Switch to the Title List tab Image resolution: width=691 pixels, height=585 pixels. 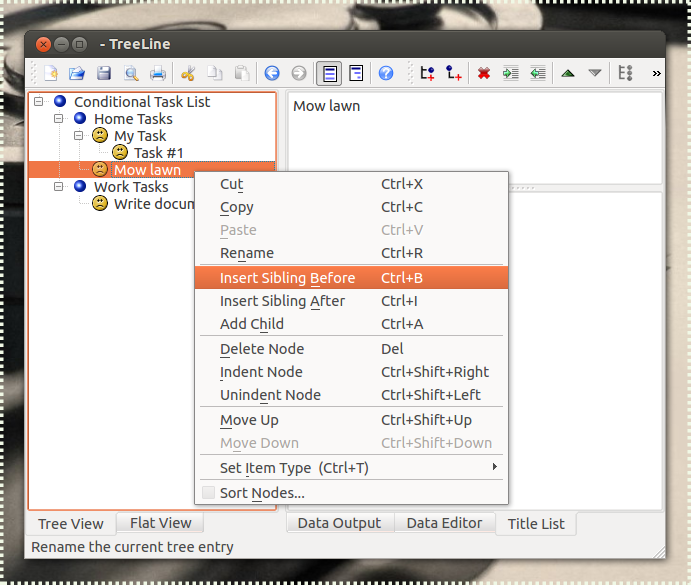536,524
